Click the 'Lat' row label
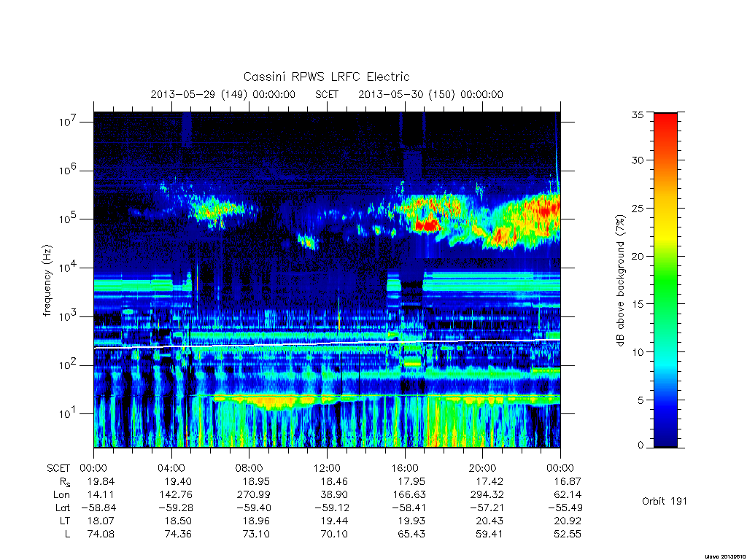The width and height of the screenshot is (747, 560). 63,507
